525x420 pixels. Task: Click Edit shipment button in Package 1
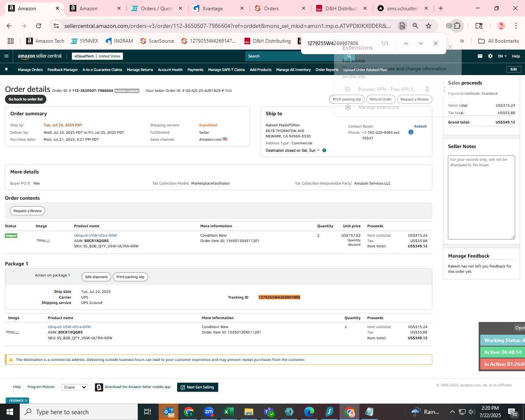coord(96,277)
